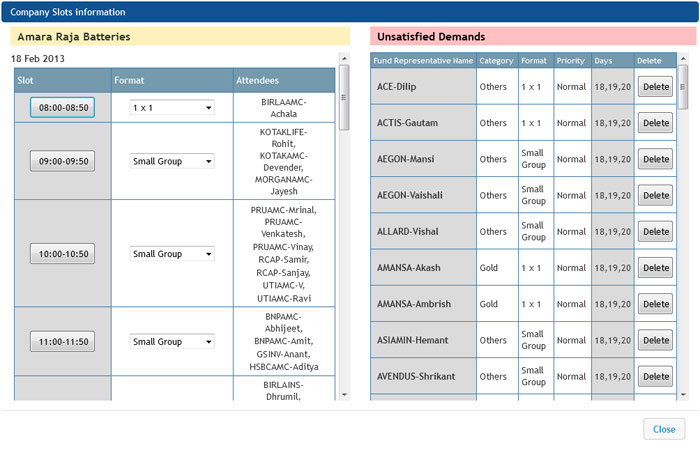Open the format dropdown for 10:00-10:50 slot

pos(172,254)
